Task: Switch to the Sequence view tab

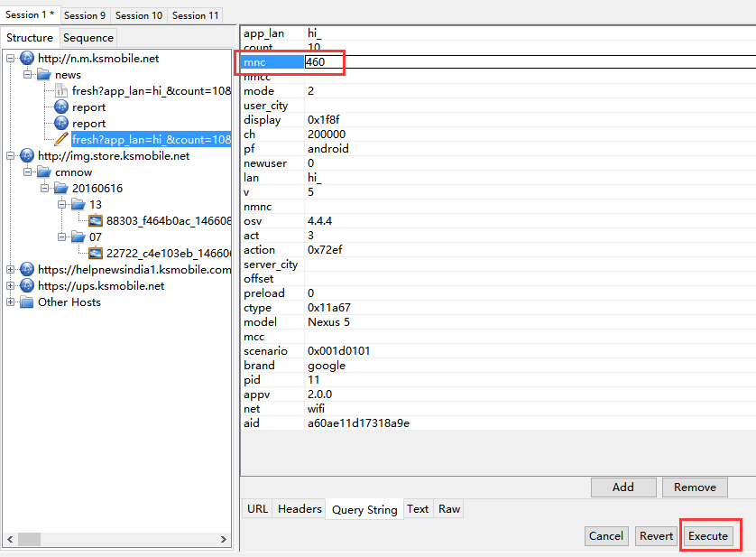Action: pos(88,38)
